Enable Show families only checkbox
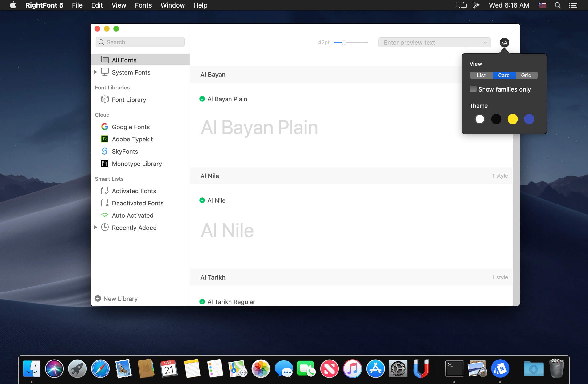 [473, 89]
